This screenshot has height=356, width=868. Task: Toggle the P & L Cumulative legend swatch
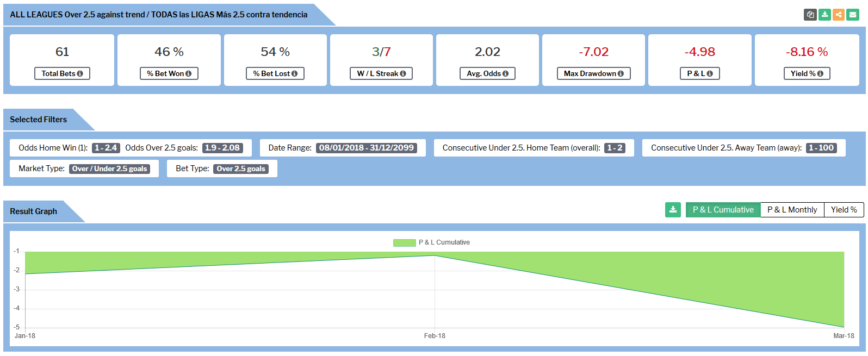404,242
